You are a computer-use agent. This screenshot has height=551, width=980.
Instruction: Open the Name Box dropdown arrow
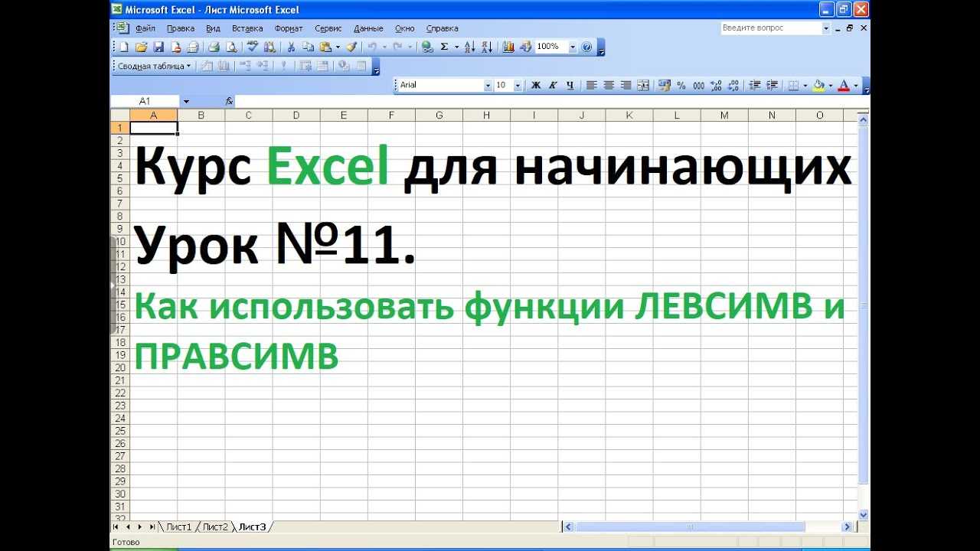tap(186, 101)
